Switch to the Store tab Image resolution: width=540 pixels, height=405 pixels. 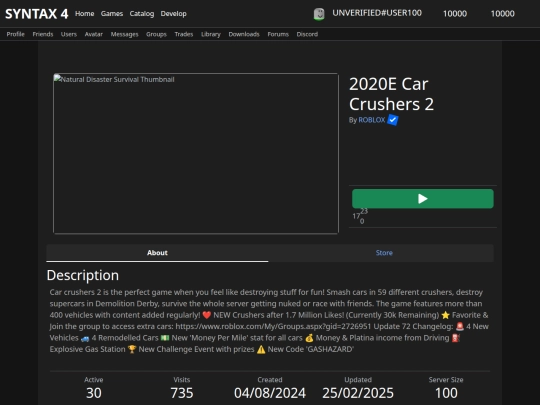coord(384,253)
